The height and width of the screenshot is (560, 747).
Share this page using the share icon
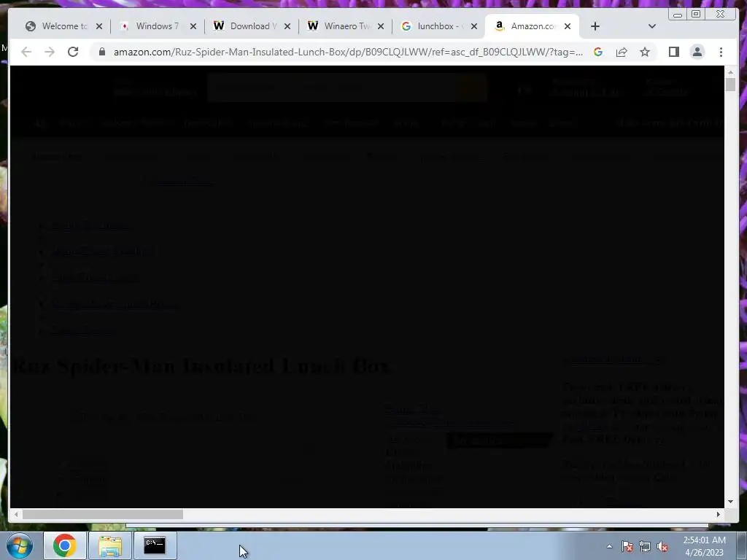[622, 52]
